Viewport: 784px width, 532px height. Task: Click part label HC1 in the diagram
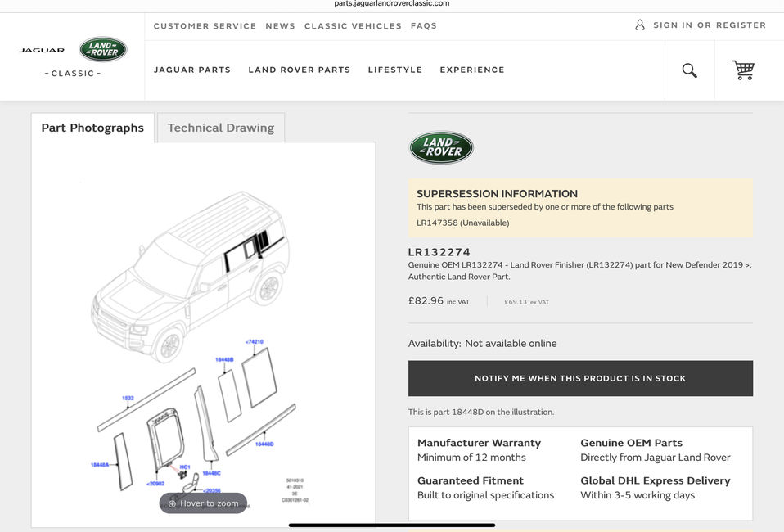pos(185,467)
